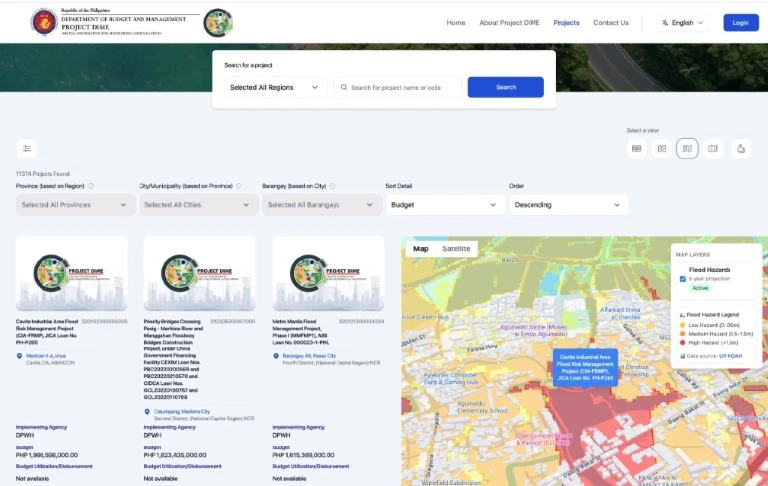Click location pin beside Calumpang, Marikina City
The image size is (768, 486).
pyautogui.click(x=147, y=412)
